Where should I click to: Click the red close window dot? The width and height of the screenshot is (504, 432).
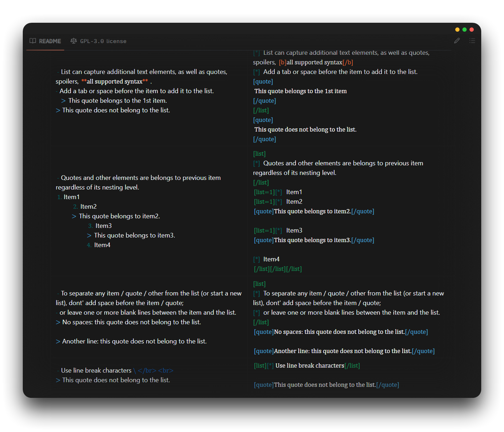tap(472, 30)
